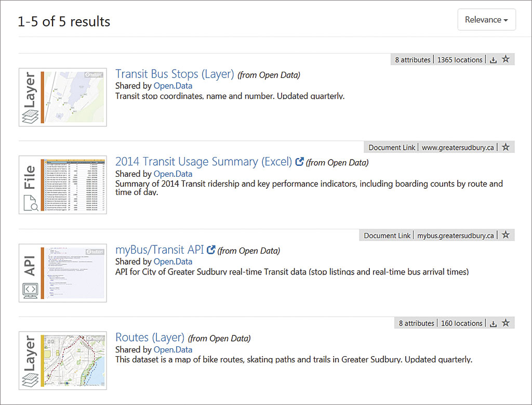Star the Routes layer result
Screen dimensions: 532x405
506,323
